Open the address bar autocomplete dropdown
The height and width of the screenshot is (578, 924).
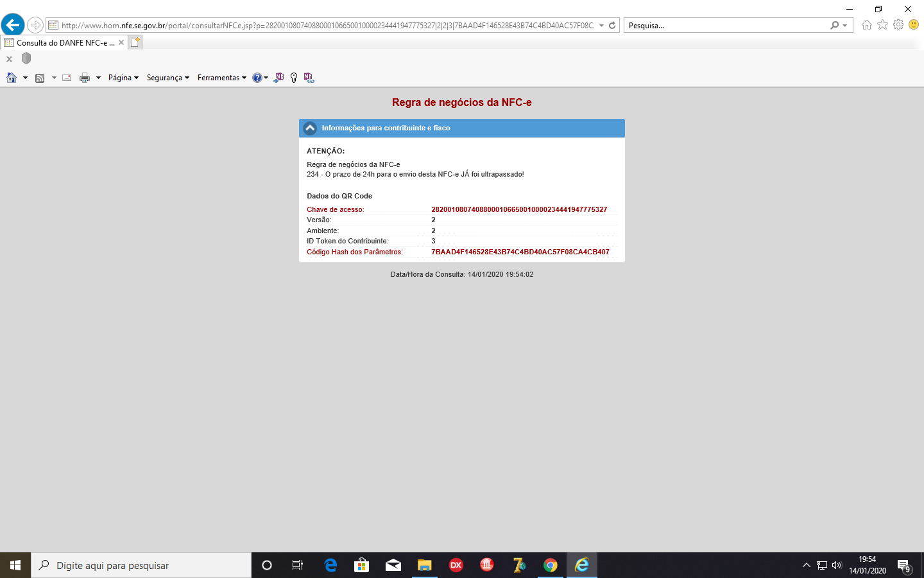point(601,26)
